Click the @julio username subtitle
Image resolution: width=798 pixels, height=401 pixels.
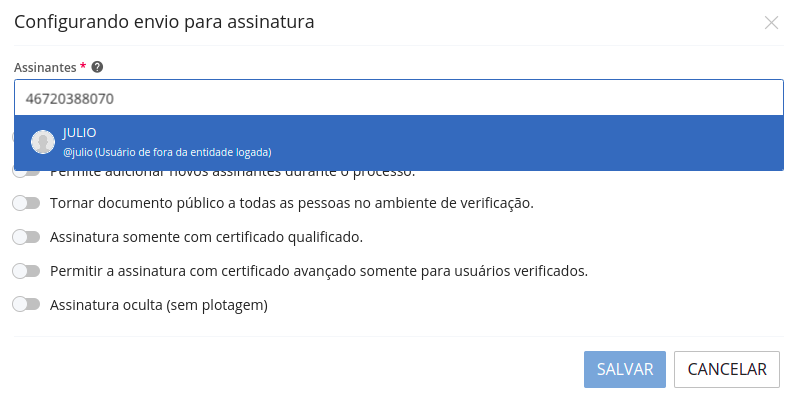pos(77,152)
